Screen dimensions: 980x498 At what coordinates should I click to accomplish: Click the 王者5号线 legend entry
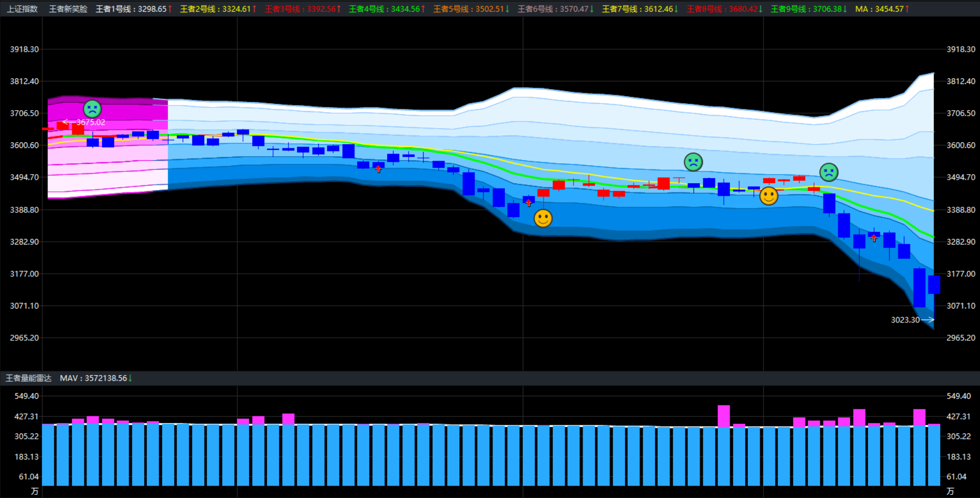tap(471, 9)
